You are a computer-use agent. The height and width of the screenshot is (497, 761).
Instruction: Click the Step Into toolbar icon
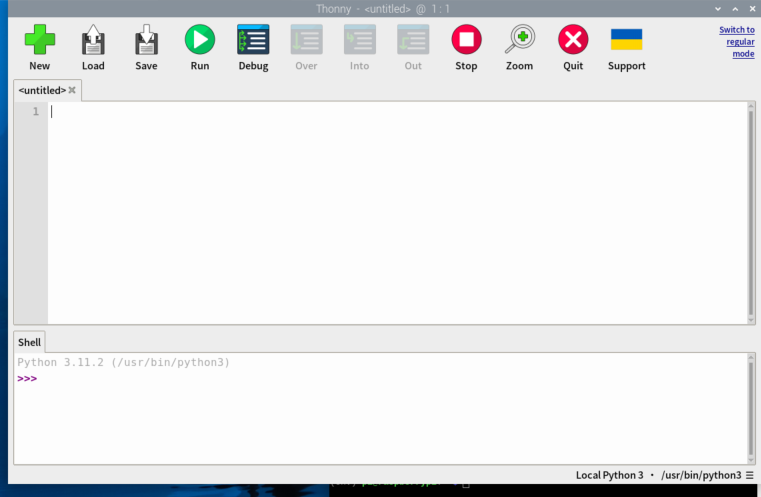coord(360,39)
